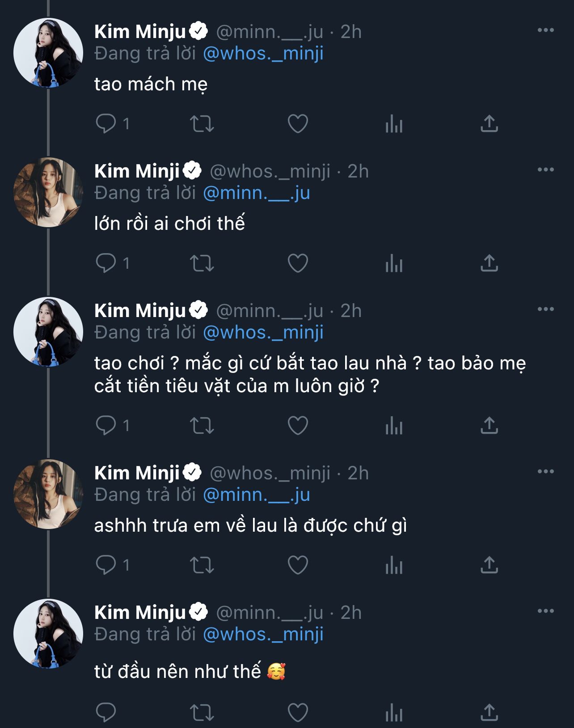Viewport: 574px width, 728px height.
Task: Open the @minn.__.ju mention in the "lớn rồi" tweet
Action: [257, 193]
